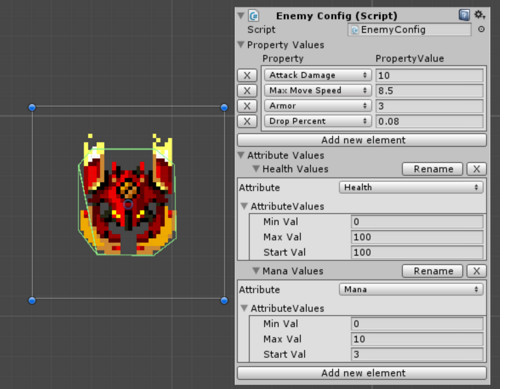Open the Enemy Config help icon
The image size is (516, 389).
point(464,15)
